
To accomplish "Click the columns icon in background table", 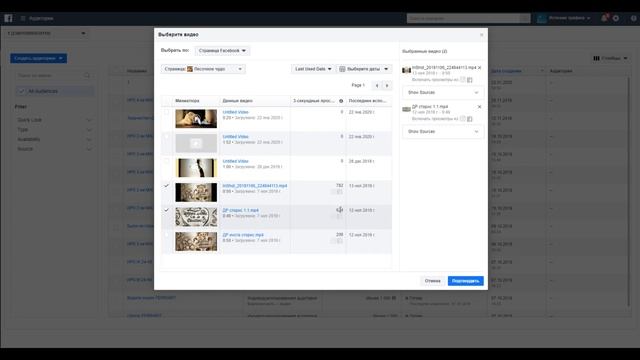I will (596, 58).
